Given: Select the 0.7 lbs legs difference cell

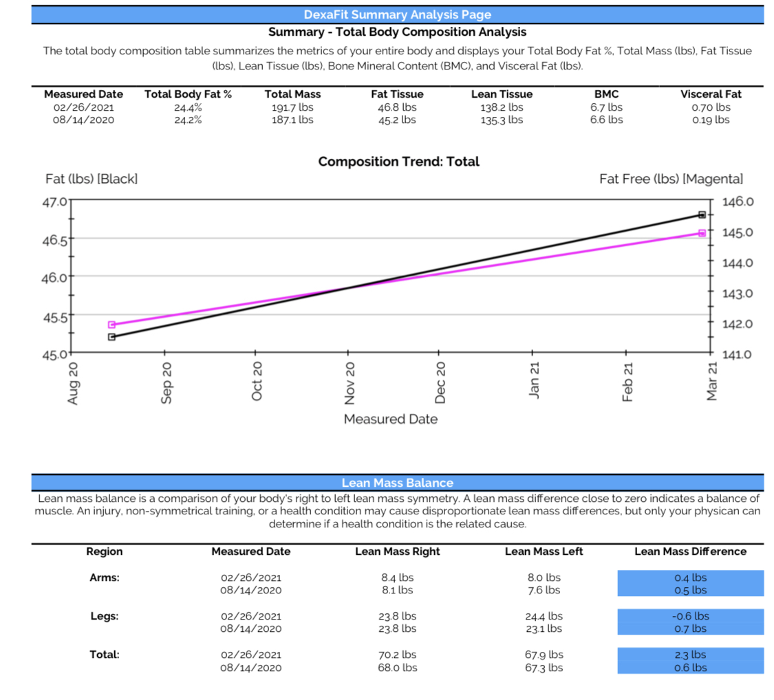Looking at the screenshot, I should click(x=691, y=628).
